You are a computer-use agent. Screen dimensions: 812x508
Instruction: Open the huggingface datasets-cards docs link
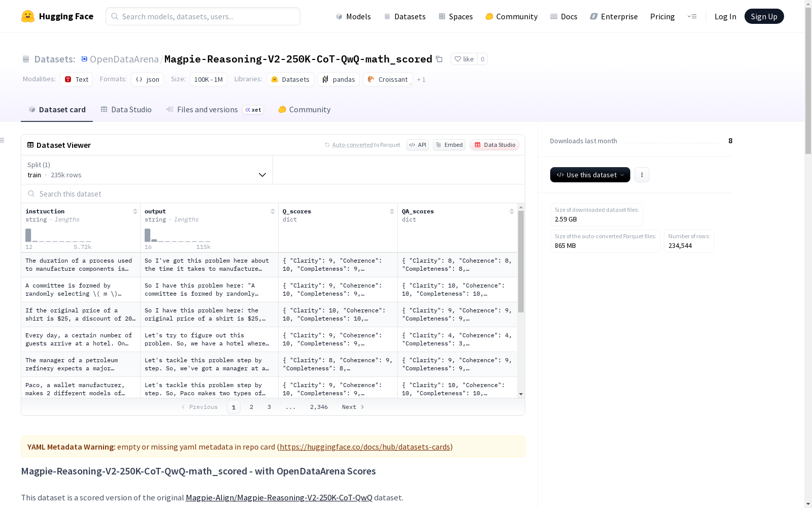[365, 447]
